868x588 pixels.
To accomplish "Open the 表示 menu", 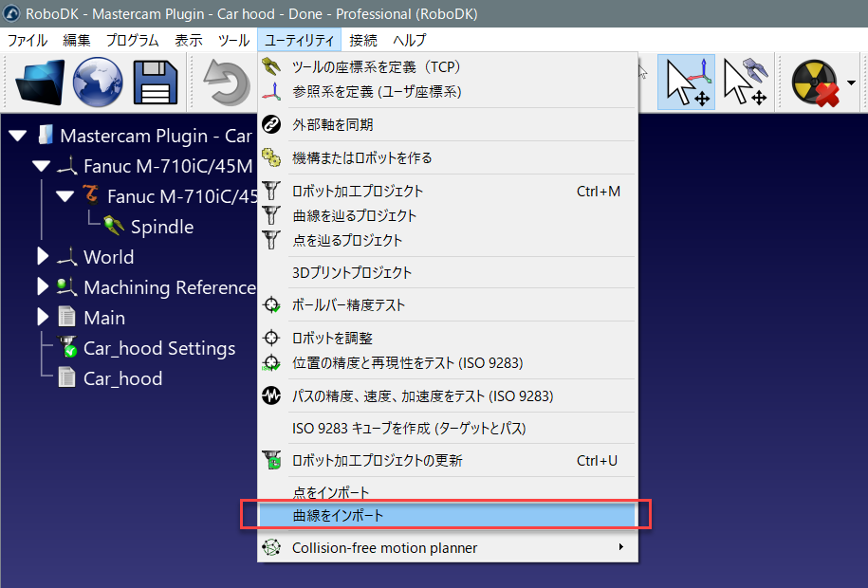I will [189, 41].
